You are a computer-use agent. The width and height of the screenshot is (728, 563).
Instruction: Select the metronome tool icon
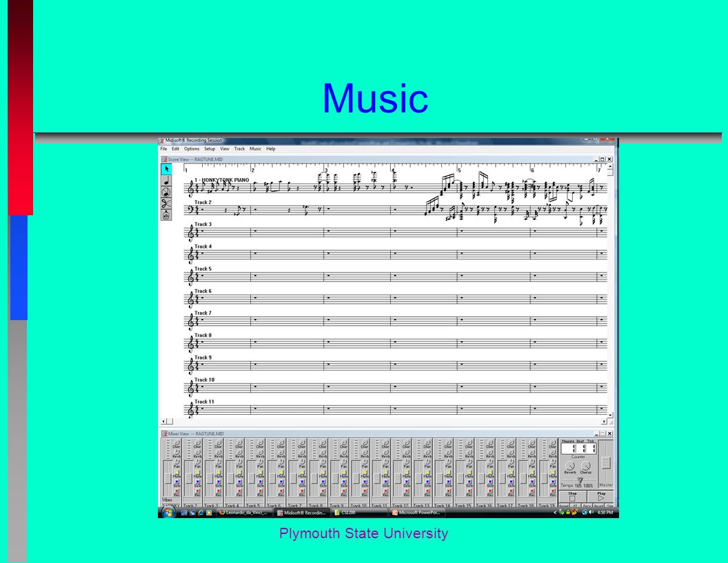click(x=166, y=215)
